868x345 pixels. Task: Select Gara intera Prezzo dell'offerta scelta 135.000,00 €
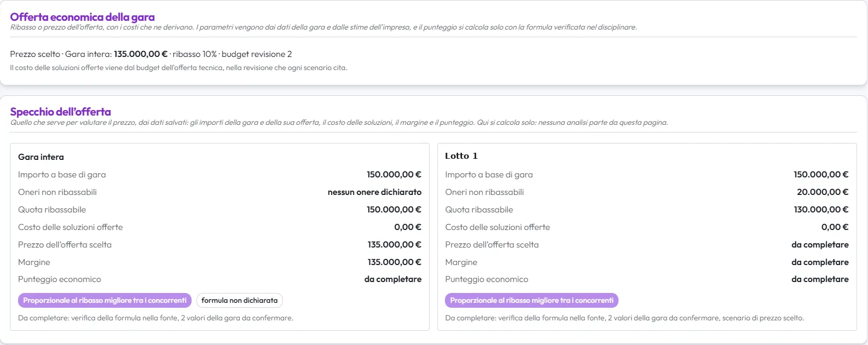point(395,245)
